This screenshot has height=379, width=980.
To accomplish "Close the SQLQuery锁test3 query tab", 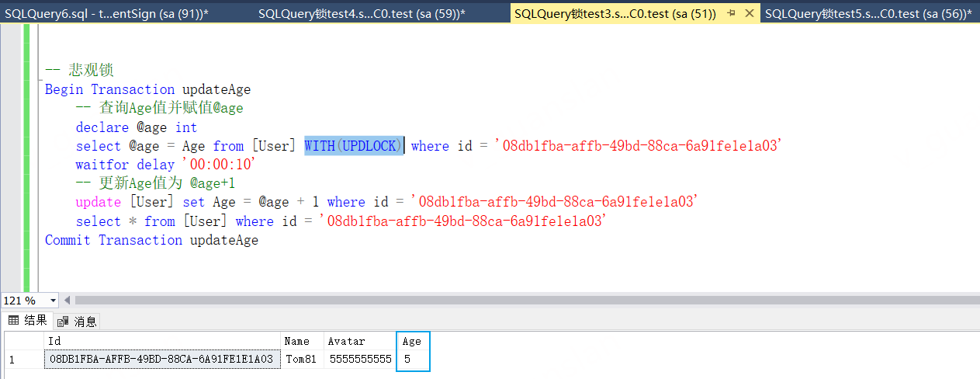I will (x=749, y=14).
